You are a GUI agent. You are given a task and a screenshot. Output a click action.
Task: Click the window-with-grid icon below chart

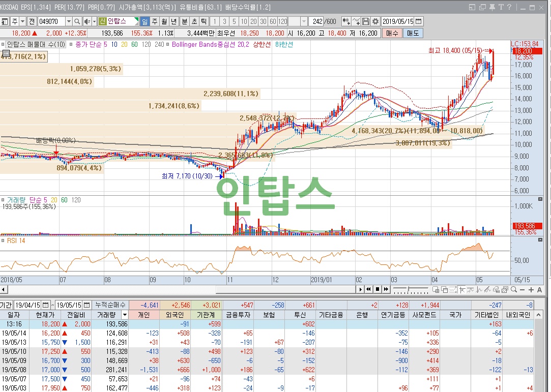(x=436, y=290)
